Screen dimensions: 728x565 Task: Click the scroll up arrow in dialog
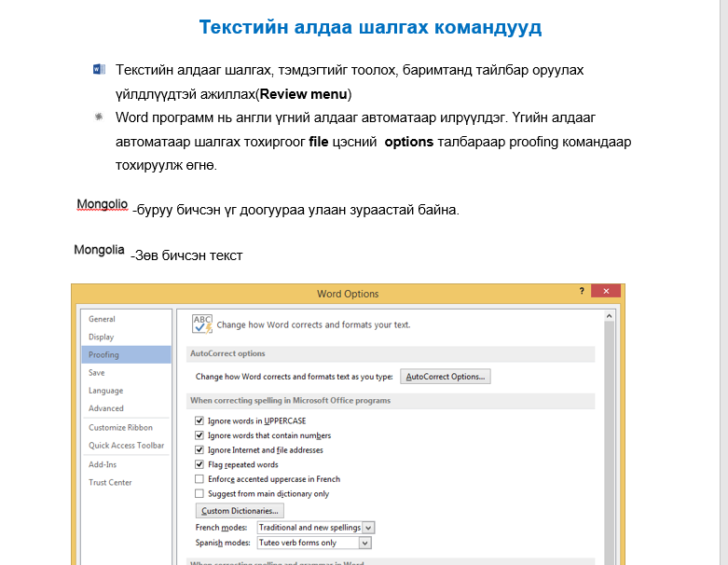tap(609, 316)
